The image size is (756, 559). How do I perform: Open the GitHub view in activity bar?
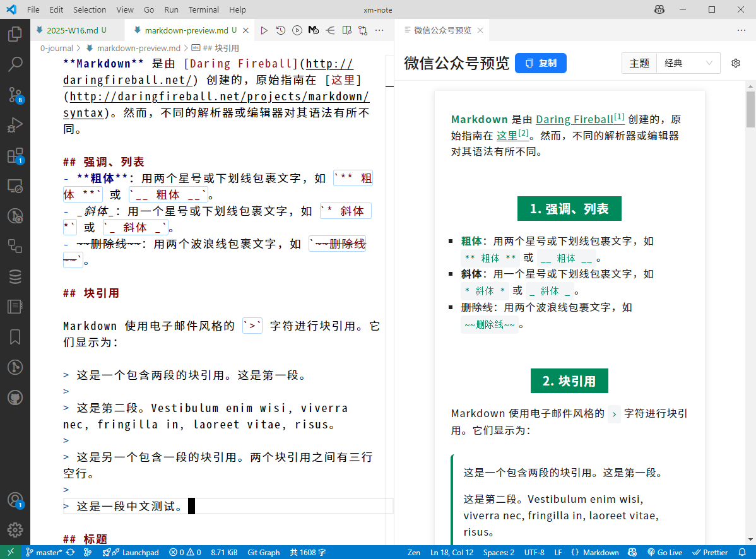[x=15, y=397]
